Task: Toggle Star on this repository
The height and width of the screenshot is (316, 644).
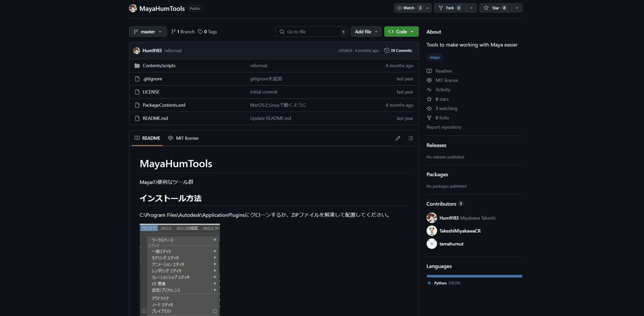Action: pos(496,8)
